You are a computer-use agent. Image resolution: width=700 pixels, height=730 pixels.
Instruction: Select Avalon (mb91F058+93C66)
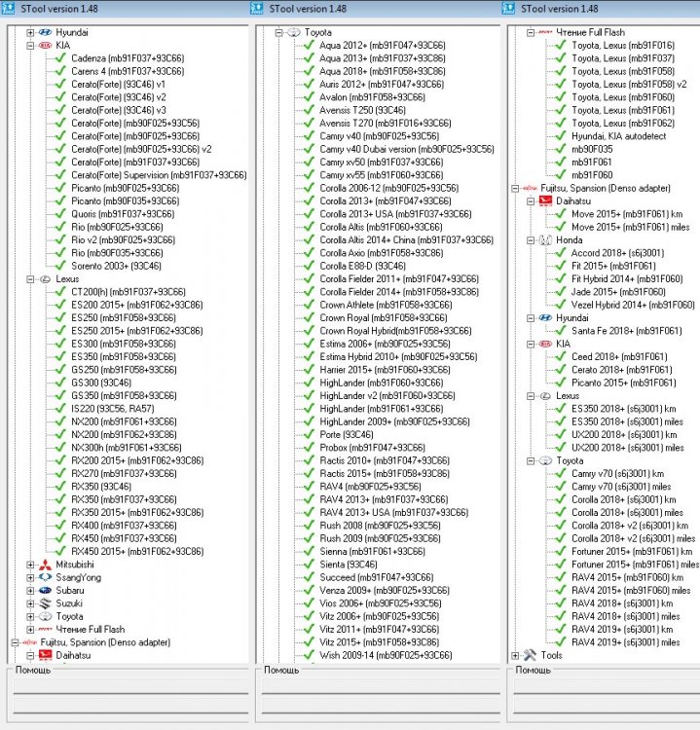coord(373,97)
